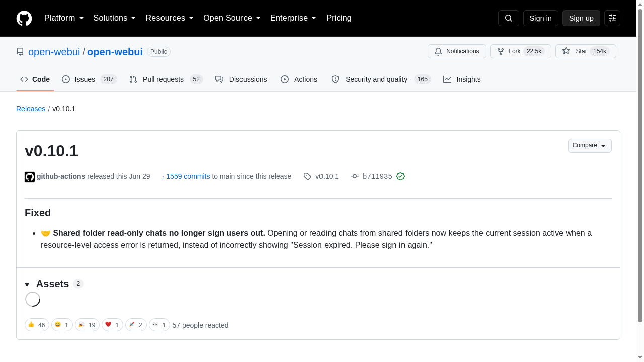The width and height of the screenshot is (644, 362).
Task: Open the Pull requests tab
Action: click(166, 79)
